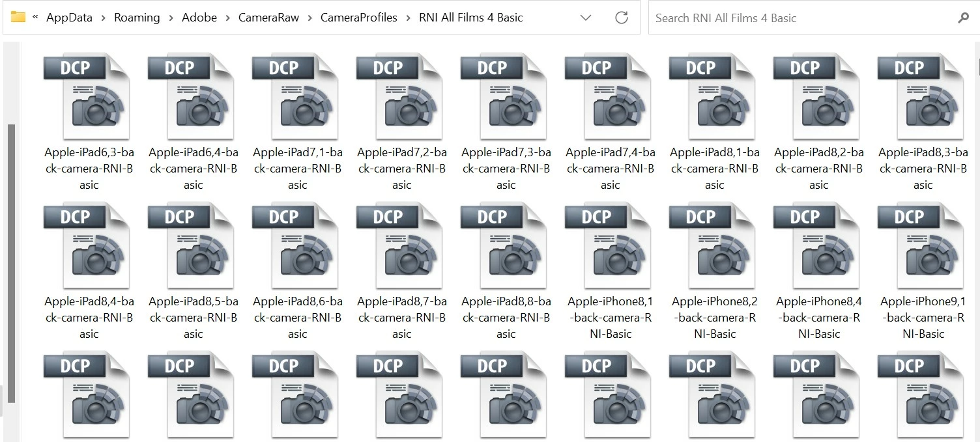Select the Apple-iPad8,7-back-camera-RNI-Basic DCP file icon

coord(399,245)
